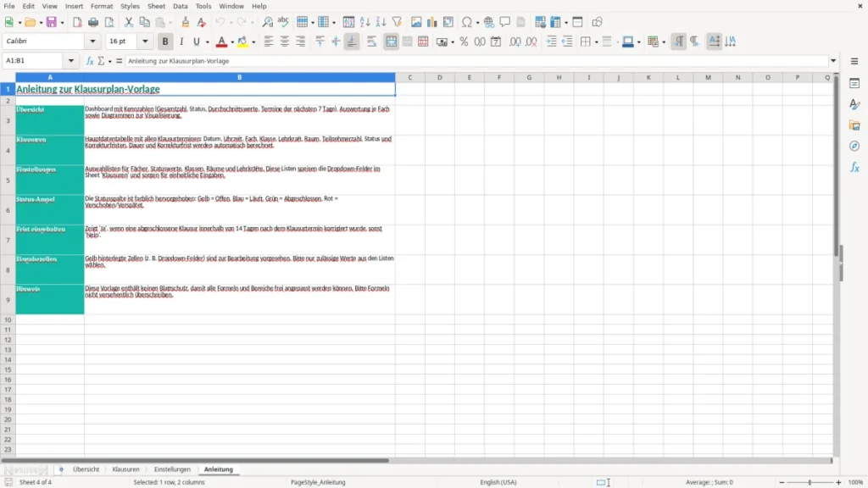Center text horizontally
868x488 pixels.
[285, 42]
